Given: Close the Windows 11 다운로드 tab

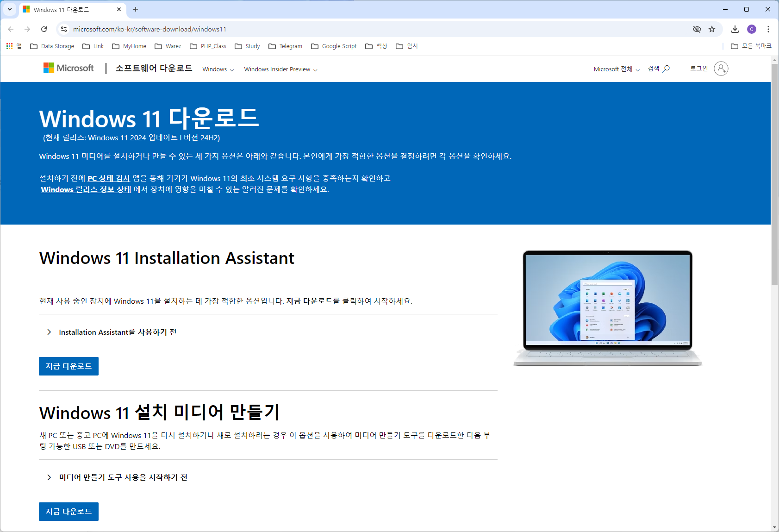Looking at the screenshot, I should coord(119,9).
